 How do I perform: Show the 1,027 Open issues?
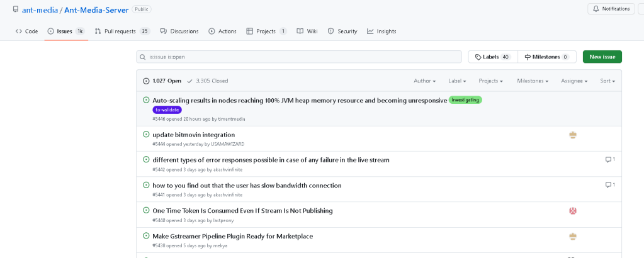[x=162, y=81]
